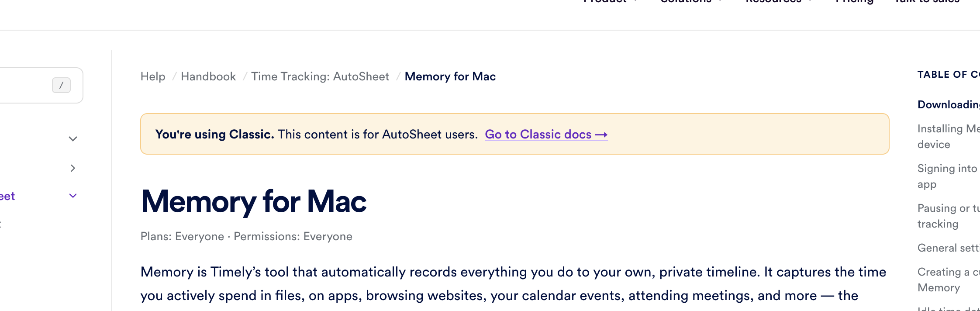
Task: Collapse the purple chevron sidebar section
Action: (x=73, y=196)
